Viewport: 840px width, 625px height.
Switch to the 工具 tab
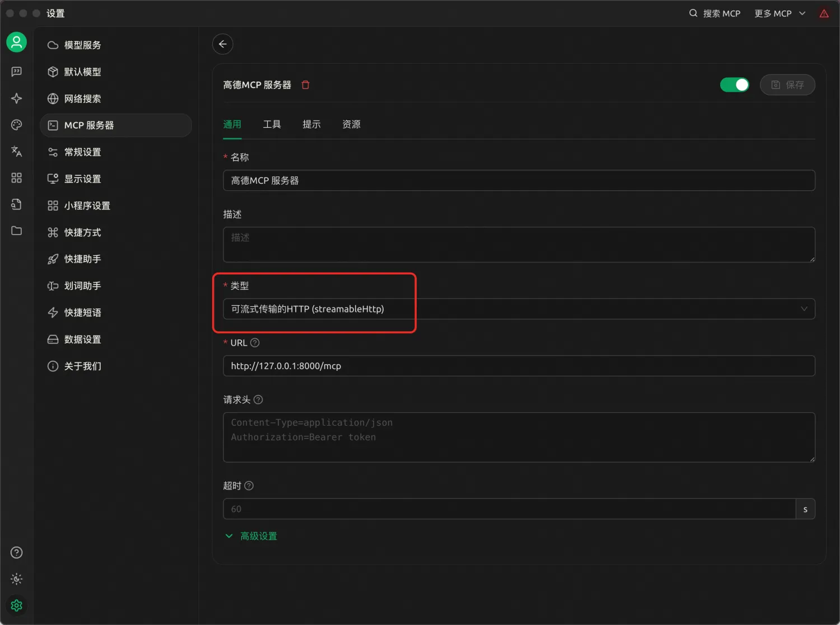(x=272, y=124)
